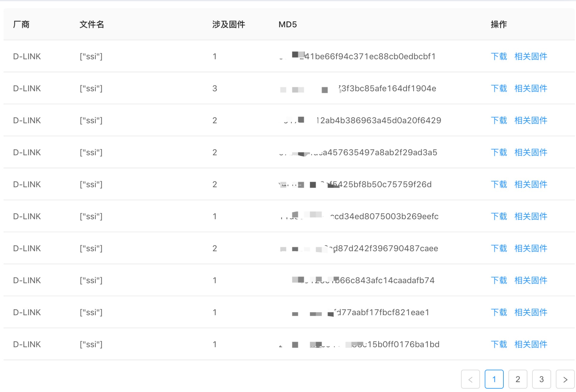The height and width of the screenshot is (392, 576).
Task: Download file with MD5 ending adafb74
Action: click(499, 280)
